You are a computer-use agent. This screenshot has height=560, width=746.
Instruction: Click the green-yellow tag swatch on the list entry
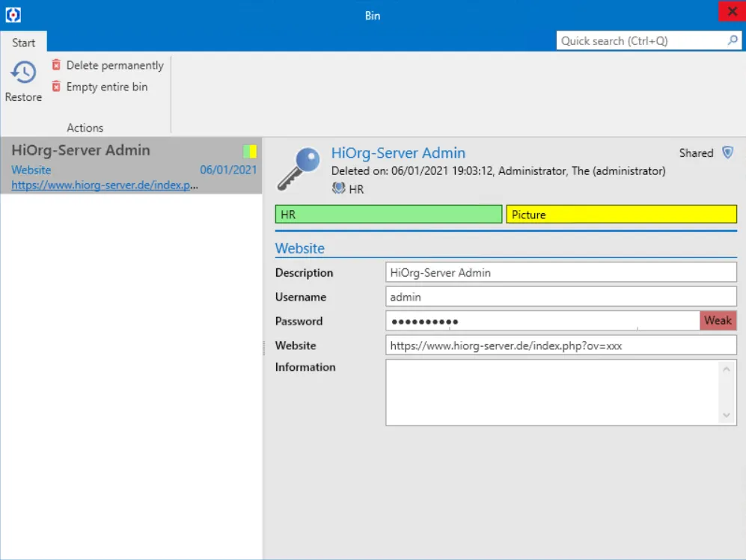click(x=250, y=151)
